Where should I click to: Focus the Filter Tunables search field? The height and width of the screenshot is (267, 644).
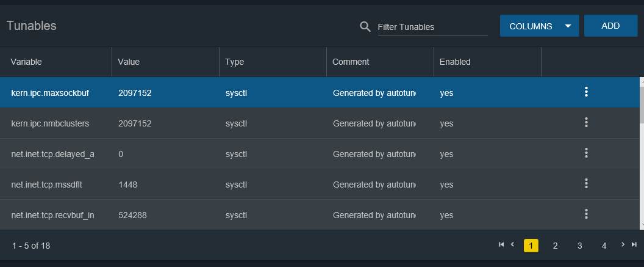click(432, 27)
